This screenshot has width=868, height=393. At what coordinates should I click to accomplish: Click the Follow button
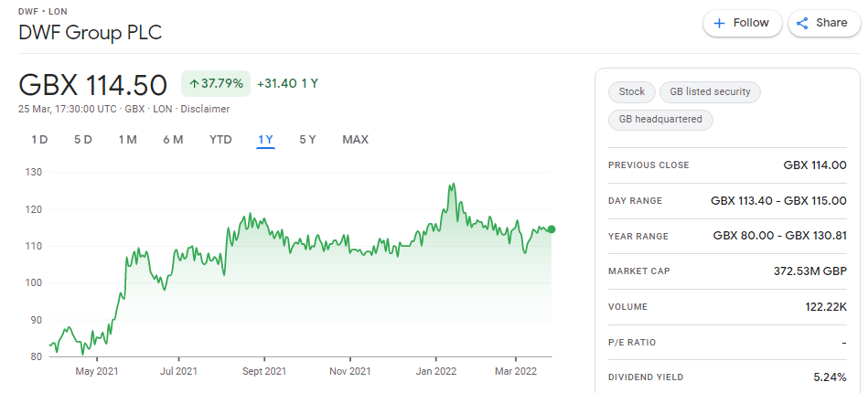point(742,23)
